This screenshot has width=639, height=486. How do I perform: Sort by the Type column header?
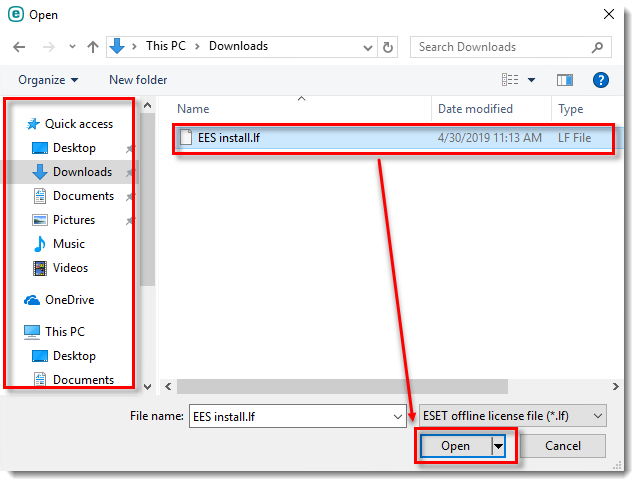click(571, 109)
